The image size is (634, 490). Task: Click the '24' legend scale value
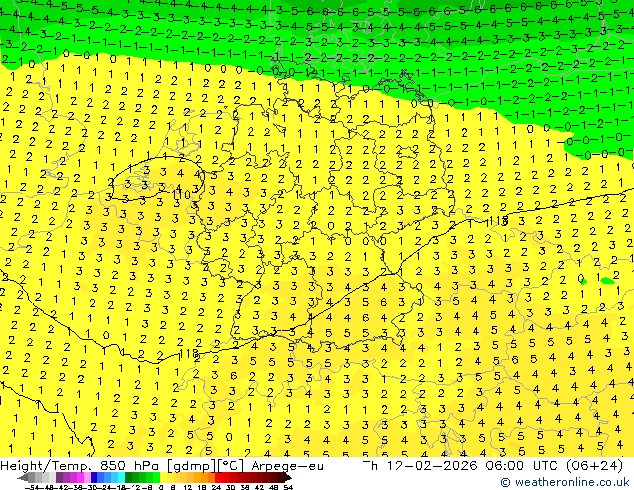pyautogui.click(x=216, y=487)
